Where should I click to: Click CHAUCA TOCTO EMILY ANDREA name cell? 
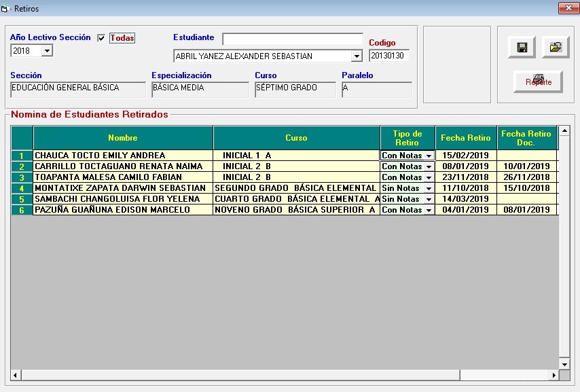(x=123, y=156)
